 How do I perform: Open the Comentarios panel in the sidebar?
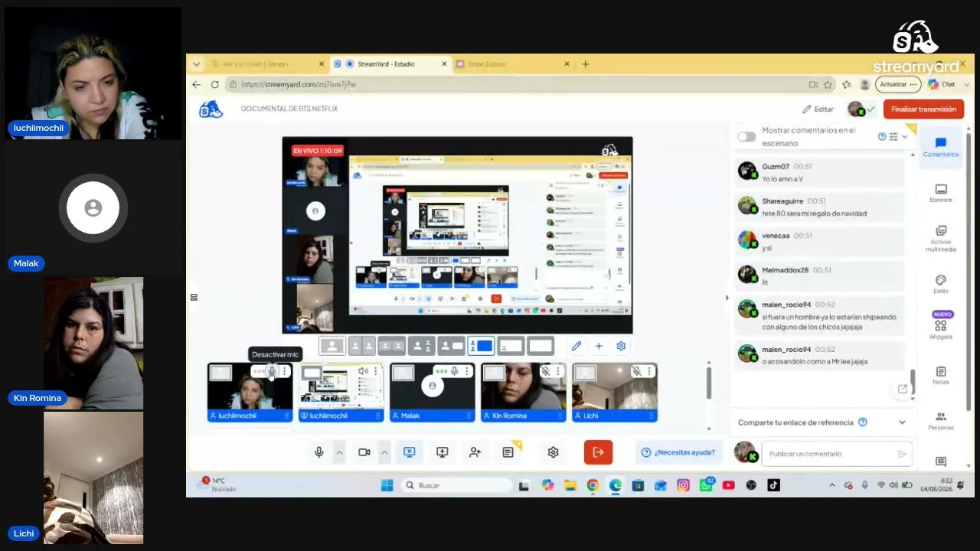(940, 146)
